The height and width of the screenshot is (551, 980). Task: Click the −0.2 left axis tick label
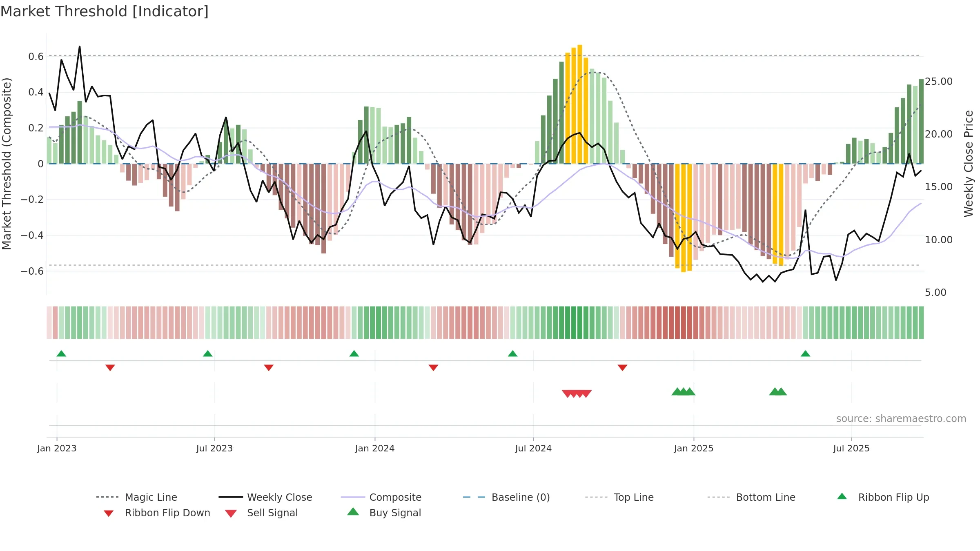click(32, 199)
